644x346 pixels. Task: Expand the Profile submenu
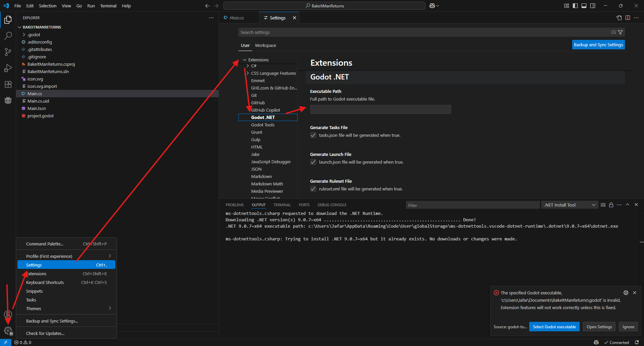(x=66, y=256)
